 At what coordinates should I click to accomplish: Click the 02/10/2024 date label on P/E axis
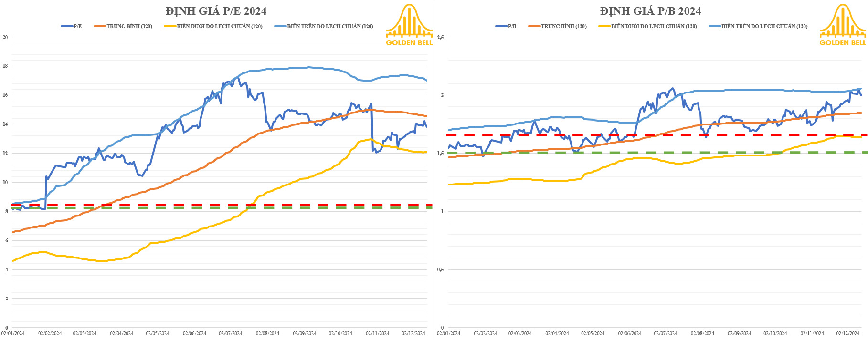click(340, 334)
